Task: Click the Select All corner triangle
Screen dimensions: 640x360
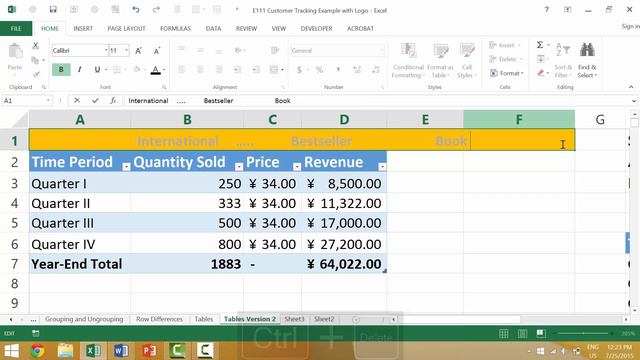Action: [x=20, y=120]
